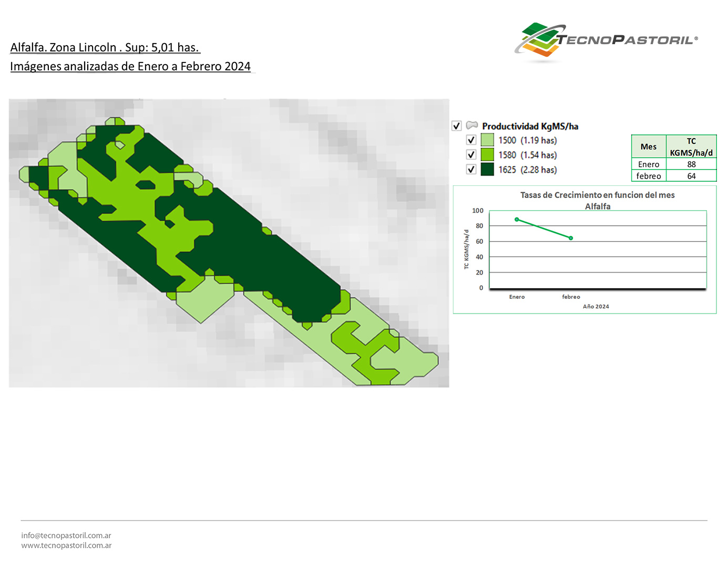The image size is (728, 562).
Task: Click the layer group icon beside Productividad
Action: point(472,126)
